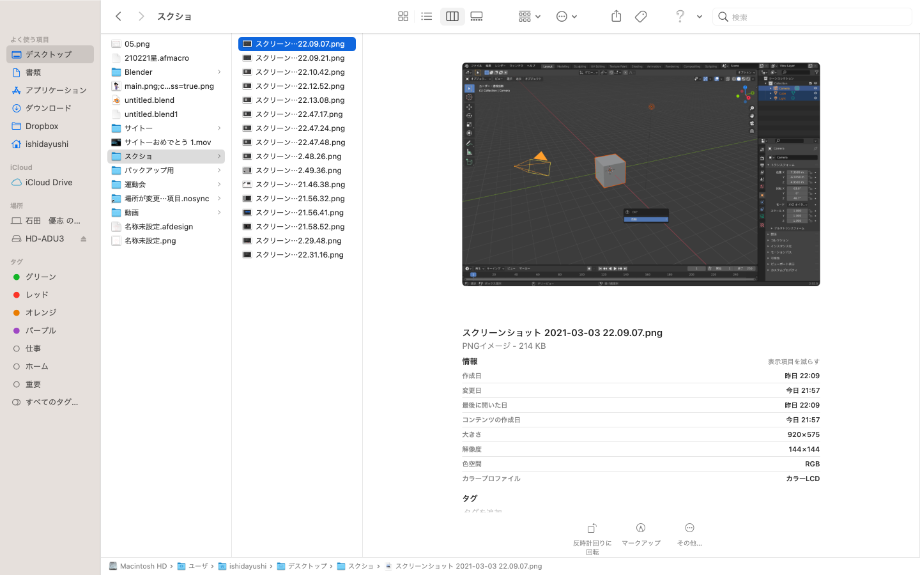This screenshot has width=920, height=575.
Task: Expand the スクショ folder chevron
Action: tap(219, 156)
